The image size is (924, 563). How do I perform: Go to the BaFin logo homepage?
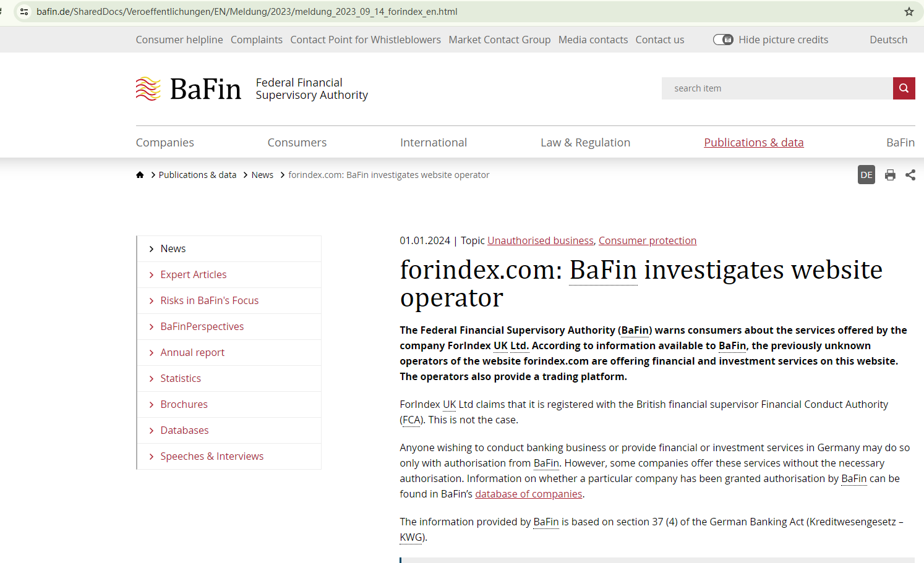tap(189, 89)
